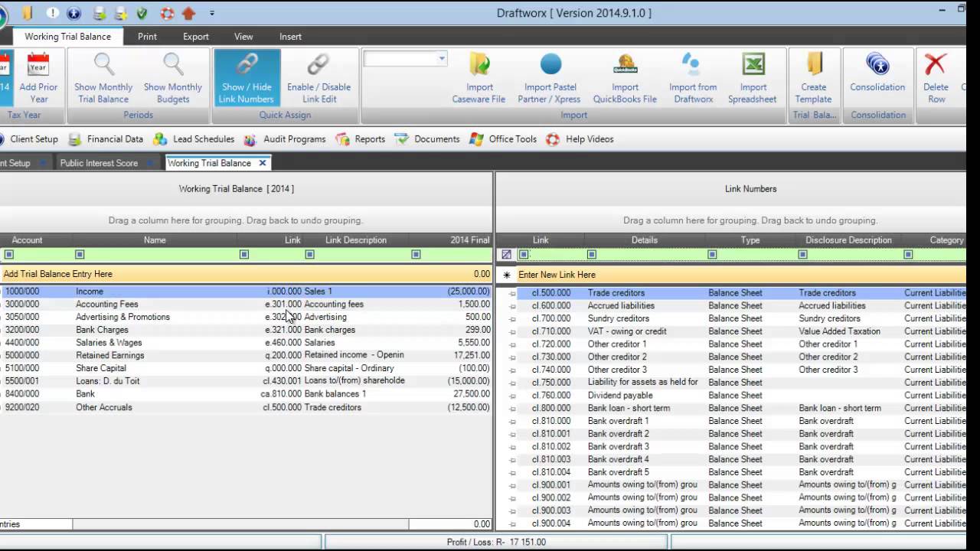The height and width of the screenshot is (551, 980).
Task: Click the database icon with yellow star
Action: point(120,13)
